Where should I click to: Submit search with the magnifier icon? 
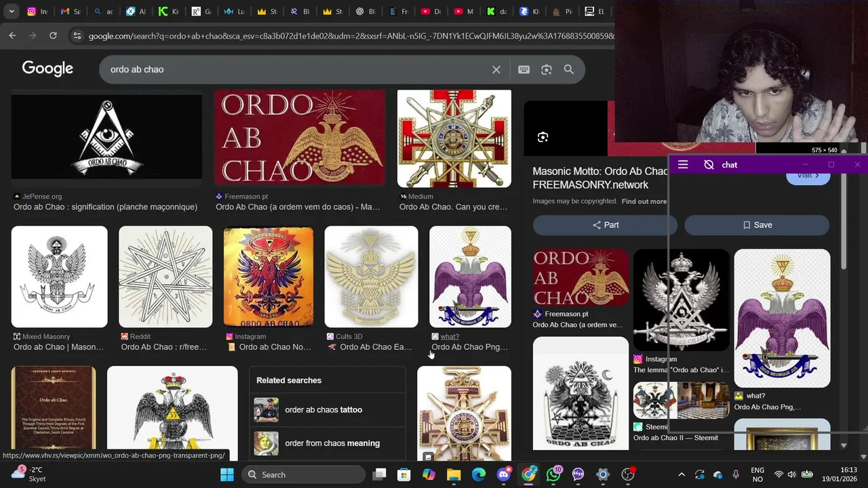pos(569,69)
